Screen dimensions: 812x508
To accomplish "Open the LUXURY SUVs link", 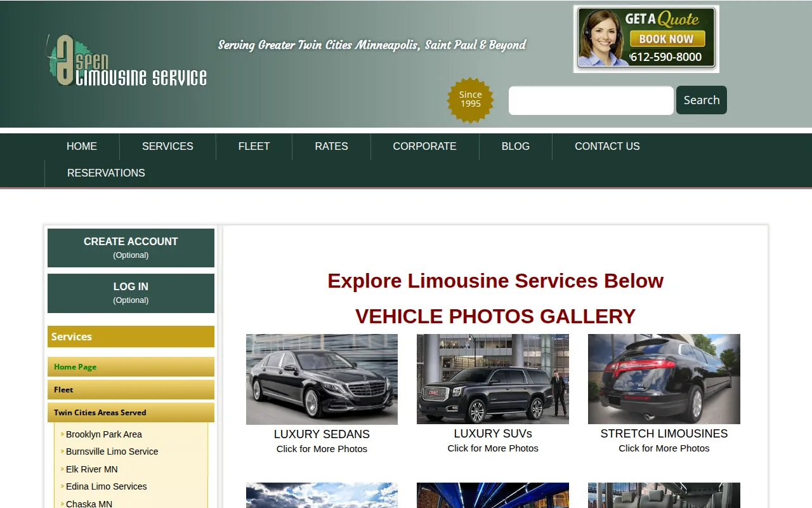I will click(x=493, y=434).
